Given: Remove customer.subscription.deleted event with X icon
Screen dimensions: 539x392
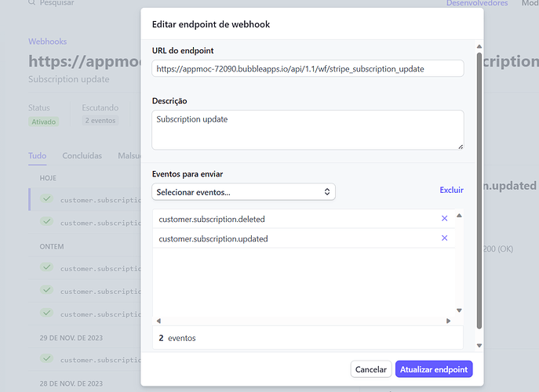Looking at the screenshot, I should pos(445,219).
